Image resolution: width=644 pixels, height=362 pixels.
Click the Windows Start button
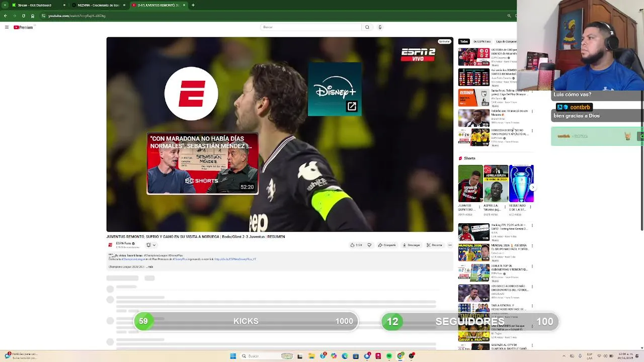(x=233, y=356)
